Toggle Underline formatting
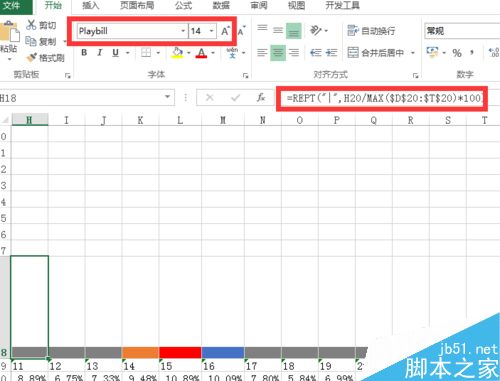This screenshot has width=500, height=381. click(x=115, y=52)
